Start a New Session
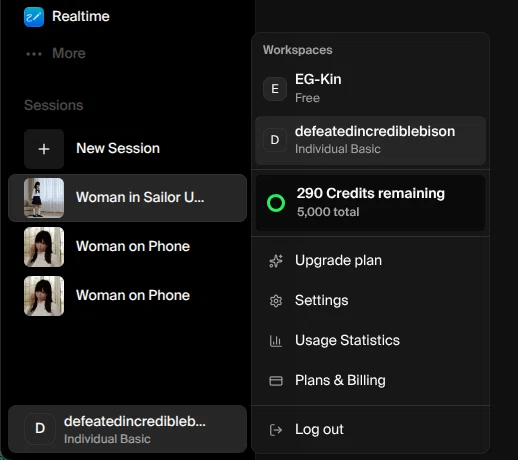Viewport: 518px width, 460px height. tap(127, 149)
